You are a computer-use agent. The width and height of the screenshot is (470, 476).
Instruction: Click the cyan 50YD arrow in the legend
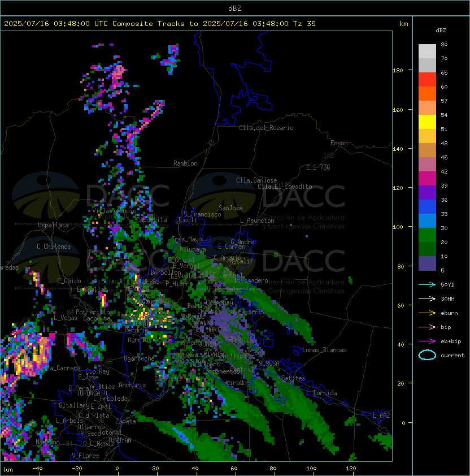(427, 284)
